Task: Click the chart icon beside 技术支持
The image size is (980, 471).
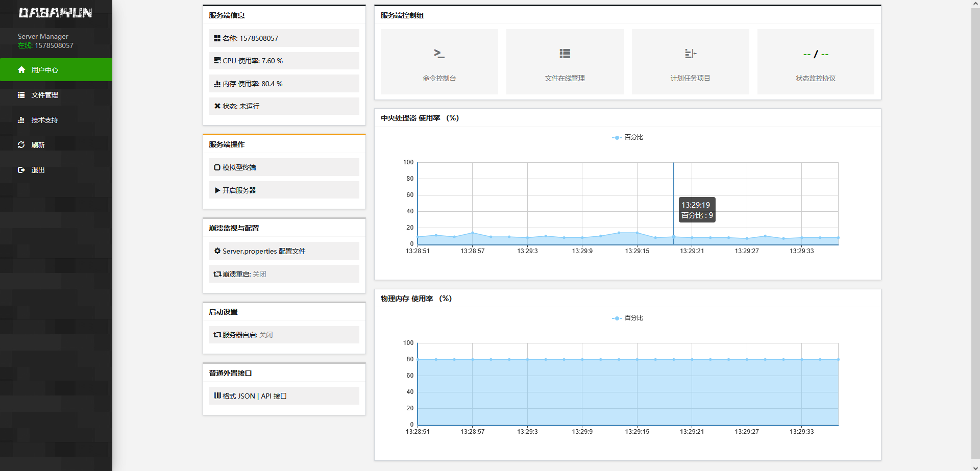Action: coord(21,120)
